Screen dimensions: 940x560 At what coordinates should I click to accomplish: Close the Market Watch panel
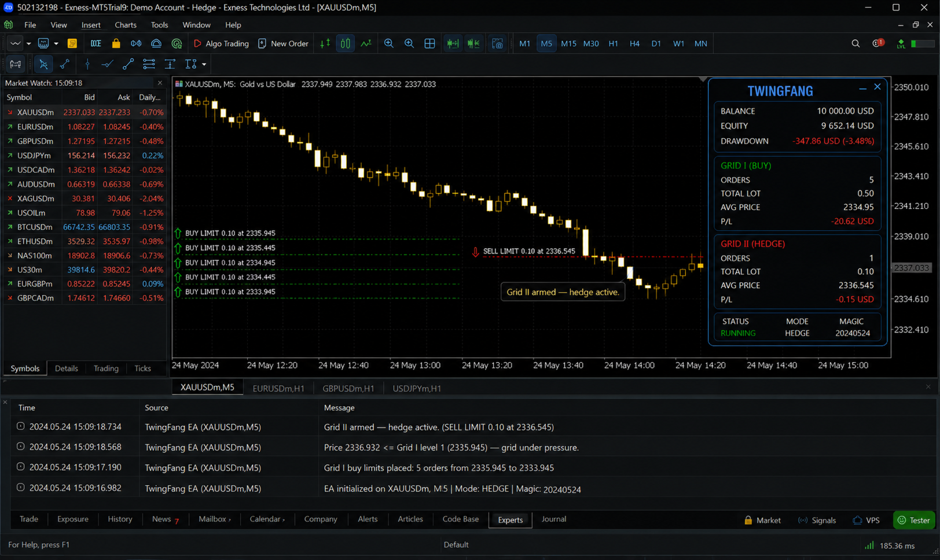pos(160,83)
